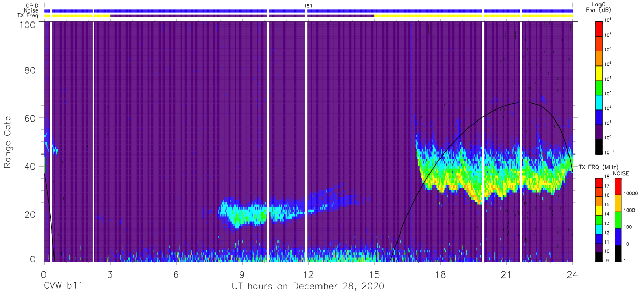Screen dimensions: 644x297
Task: Select the blue segment of the NOISE colorbar
Action: click(618, 237)
